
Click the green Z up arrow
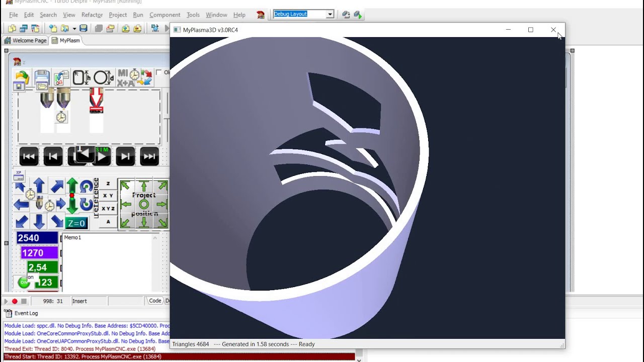[72, 186]
